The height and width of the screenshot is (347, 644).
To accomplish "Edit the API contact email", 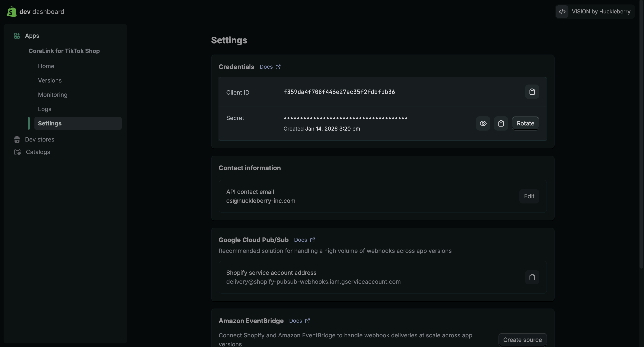I will (x=529, y=196).
